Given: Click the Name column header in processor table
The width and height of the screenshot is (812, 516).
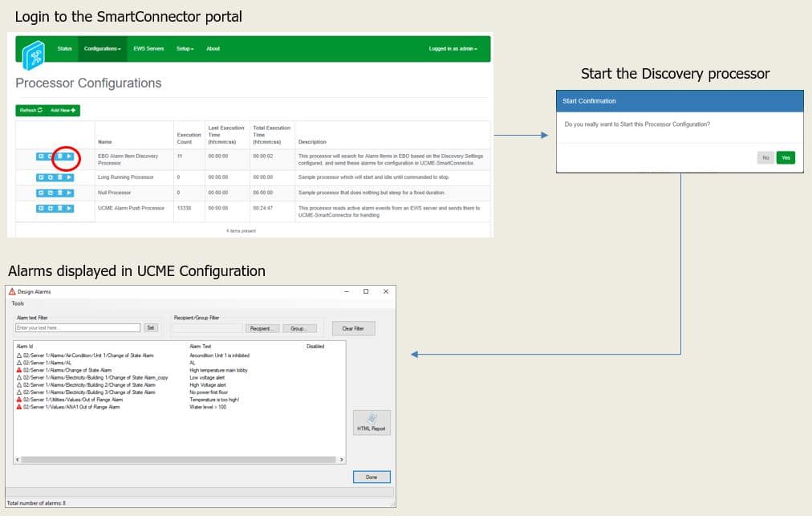Looking at the screenshot, I should coord(105,142).
